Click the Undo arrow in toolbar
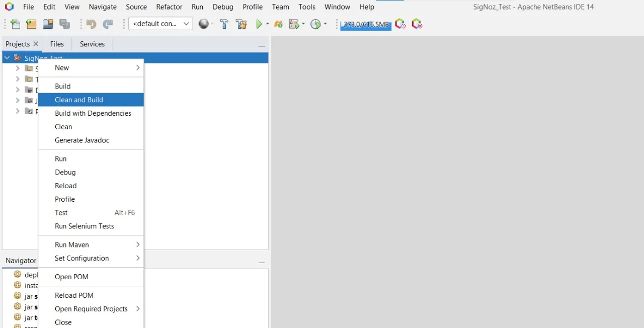This screenshot has width=644, height=328. point(91,24)
